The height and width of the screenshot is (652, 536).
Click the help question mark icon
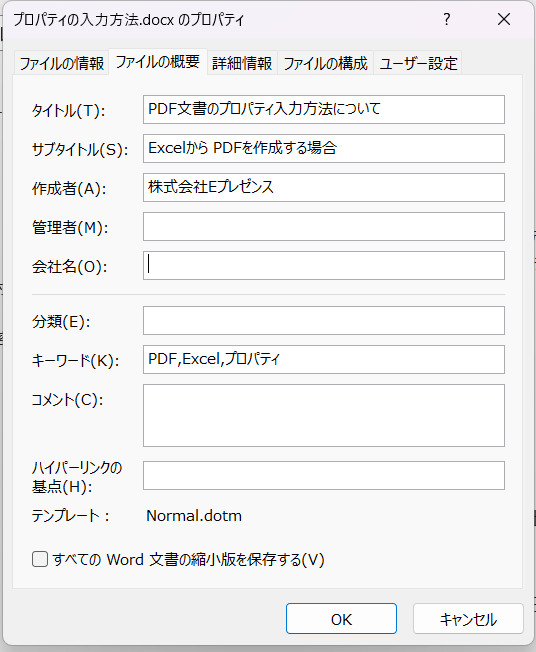447,19
